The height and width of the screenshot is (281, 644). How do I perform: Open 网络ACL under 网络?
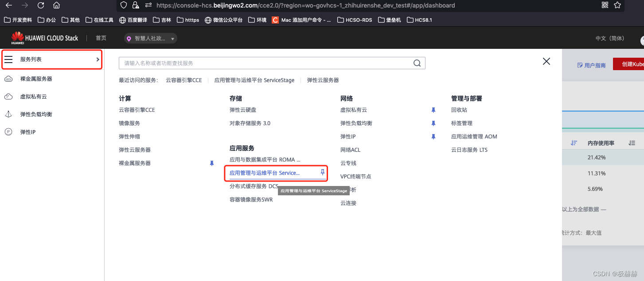click(351, 150)
